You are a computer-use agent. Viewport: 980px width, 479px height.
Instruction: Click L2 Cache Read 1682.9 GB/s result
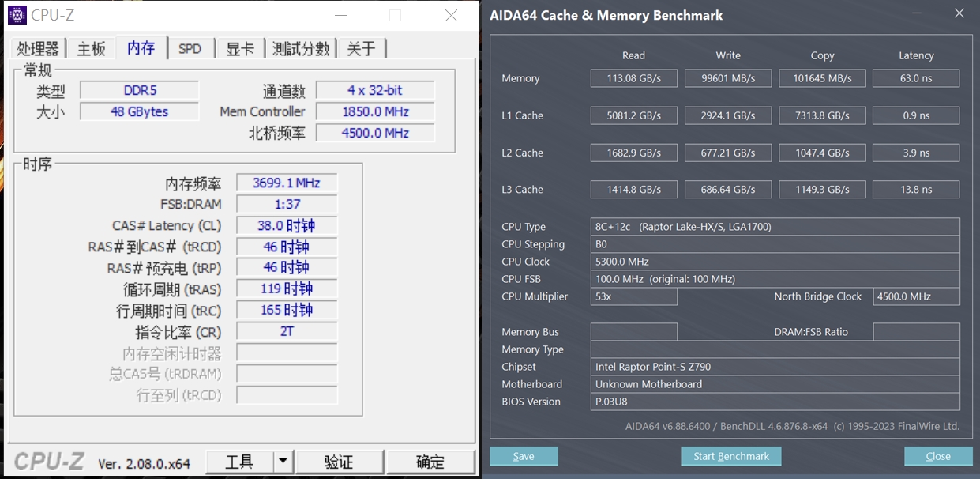[x=633, y=153]
